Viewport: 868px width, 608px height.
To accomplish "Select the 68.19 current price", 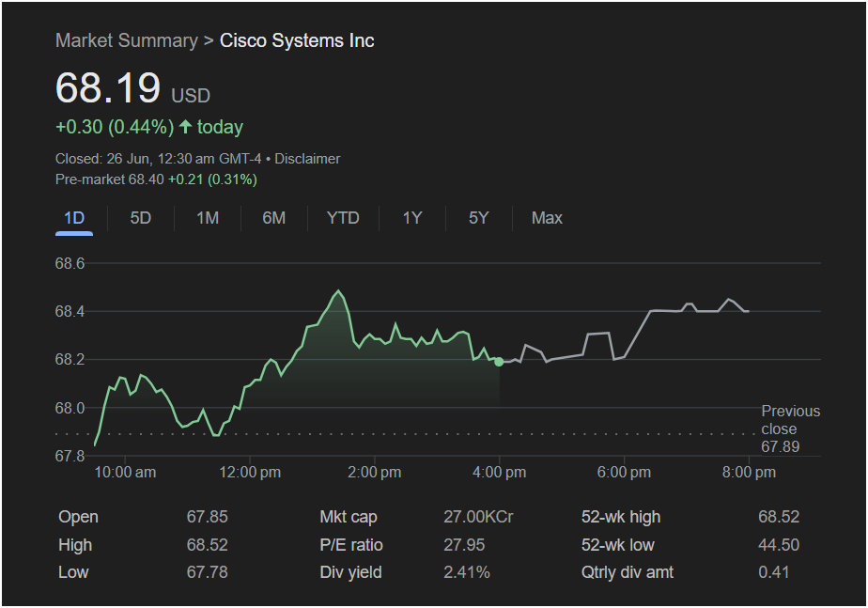I will (x=108, y=88).
